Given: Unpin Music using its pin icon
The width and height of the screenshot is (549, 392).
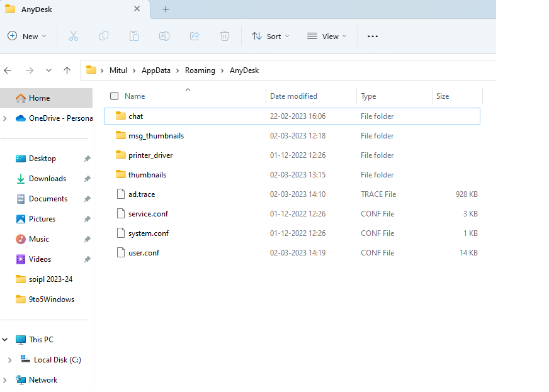Looking at the screenshot, I should pyautogui.click(x=87, y=239).
